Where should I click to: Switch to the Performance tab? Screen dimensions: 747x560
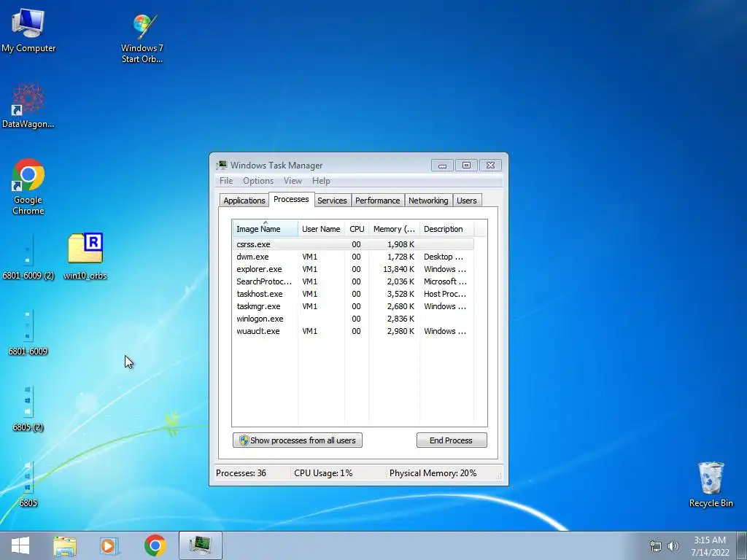coord(377,201)
